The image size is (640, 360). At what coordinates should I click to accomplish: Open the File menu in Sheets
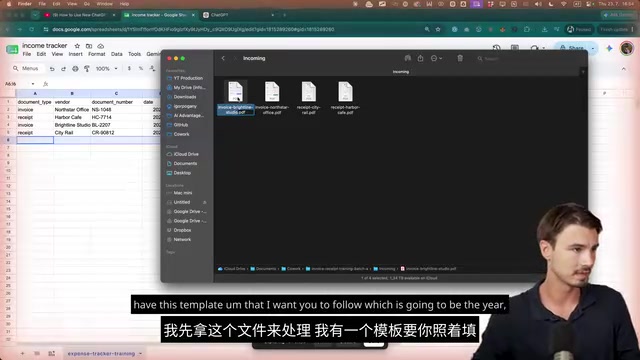[27, 54]
